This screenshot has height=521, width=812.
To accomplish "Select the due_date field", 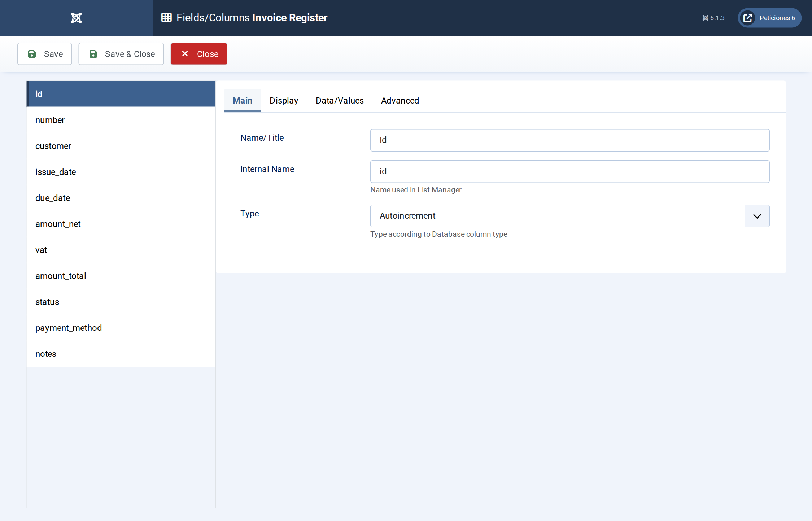I will point(121,198).
